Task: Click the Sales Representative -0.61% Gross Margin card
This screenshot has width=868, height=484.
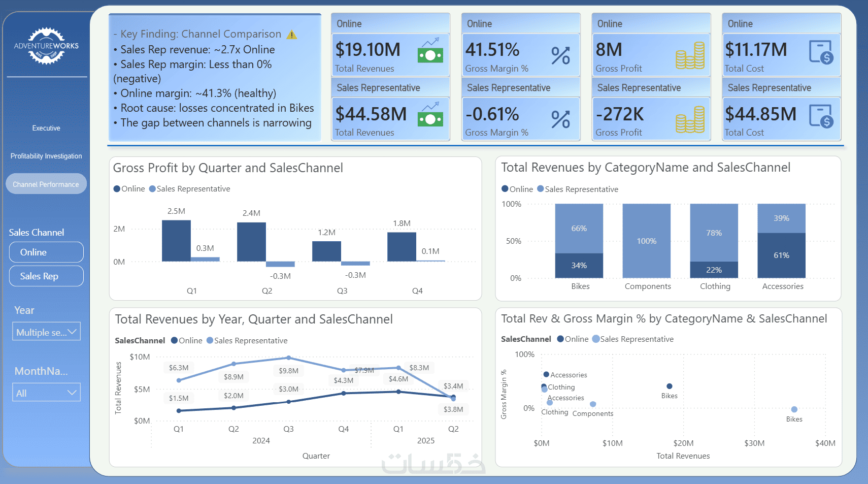Action: (x=521, y=119)
